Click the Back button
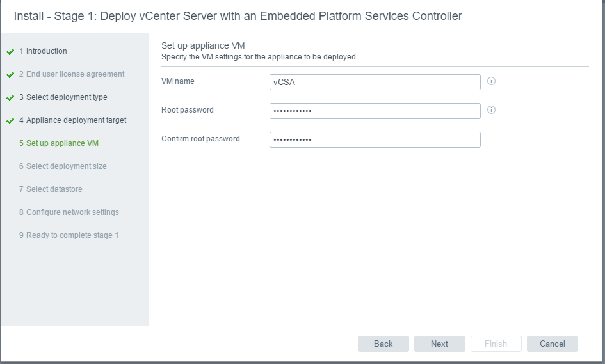Image resolution: width=605 pixels, height=364 pixels. click(383, 344)
